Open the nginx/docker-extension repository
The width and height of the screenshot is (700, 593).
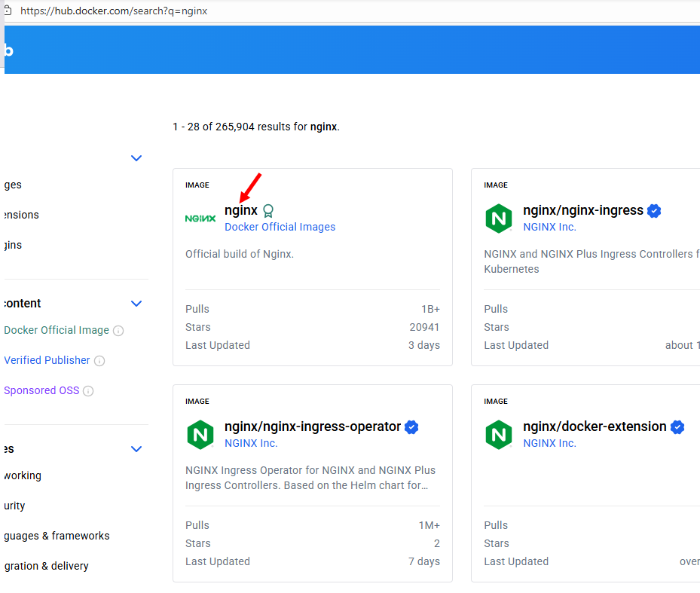click(x=595, y=426)
